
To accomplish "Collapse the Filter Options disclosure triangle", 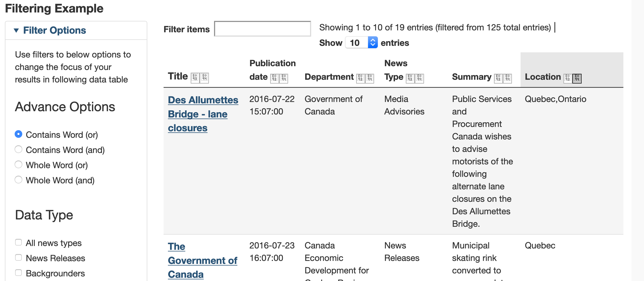I will click(x=16, y=30).
